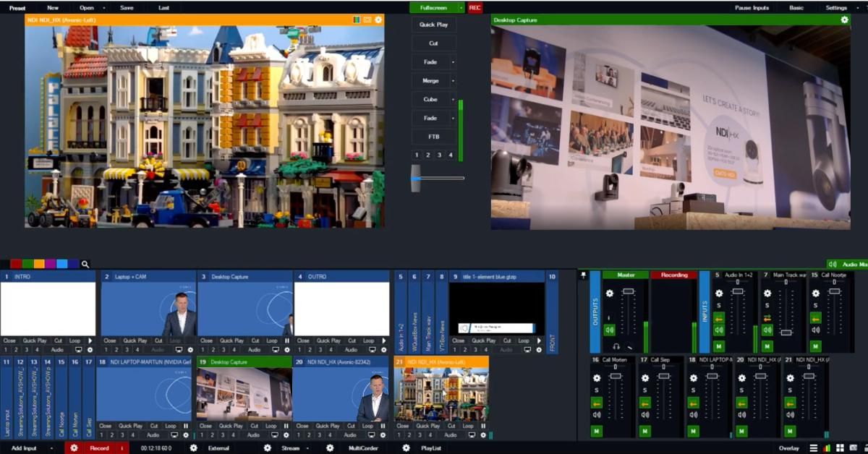Image resolution: width=868 pixels, height=454 pixels.
Task: Toggle solo S on Call Nootje channel
Action: point(815,307)
